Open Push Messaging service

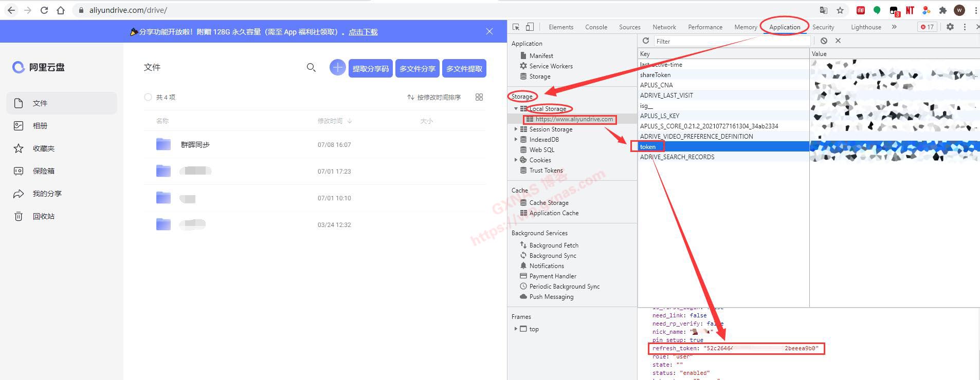tap(551, 297)
